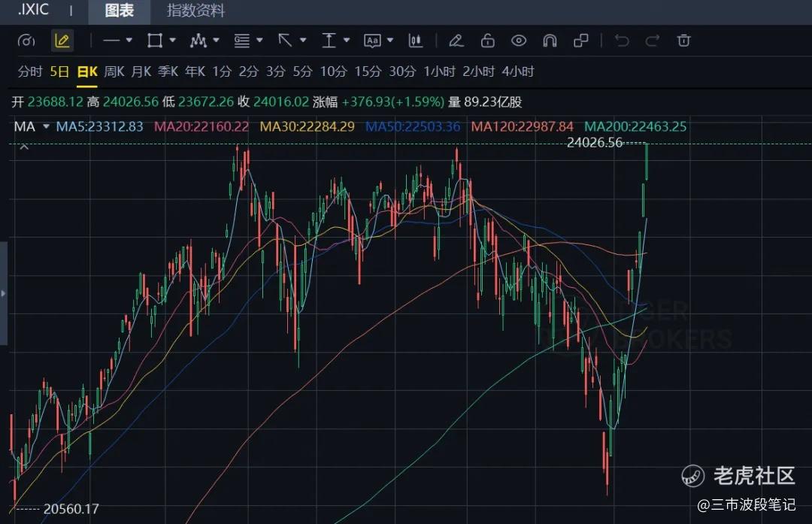Click the MA120:22987.84 indicator label

[x=522, y=126]
